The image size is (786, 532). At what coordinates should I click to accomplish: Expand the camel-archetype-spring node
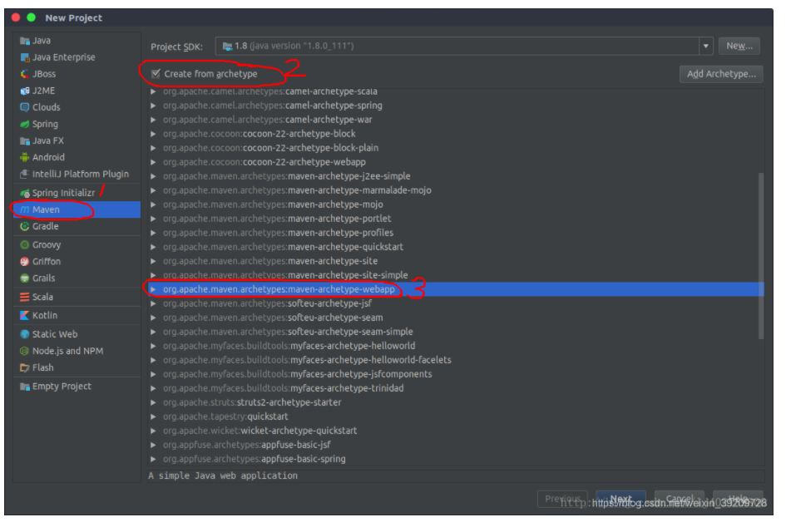coord(153,106)
